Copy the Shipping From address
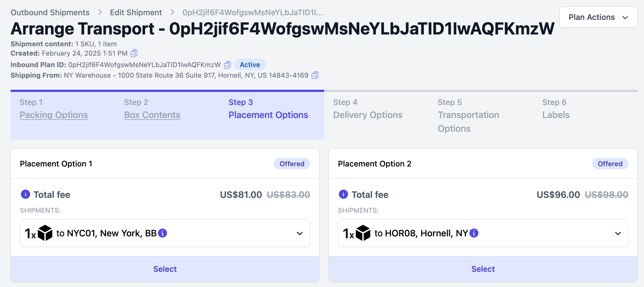644x287 pixels. (x=315, y=75)
